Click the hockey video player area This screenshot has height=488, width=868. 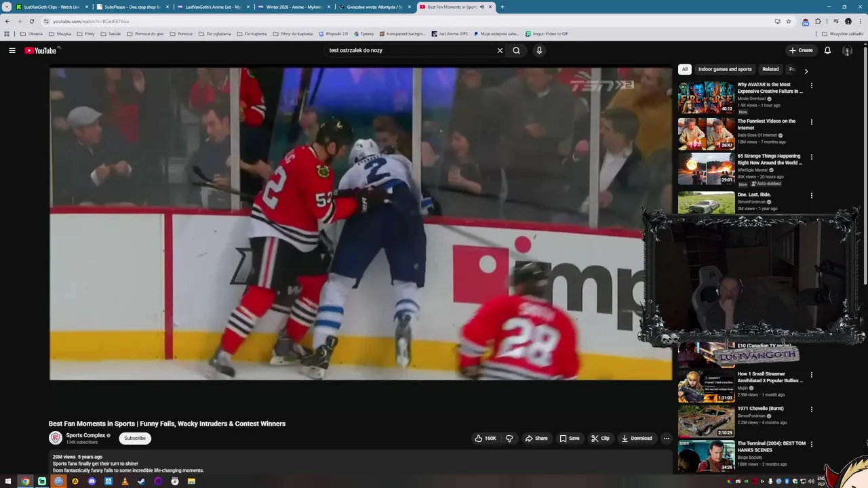pyautogui.click(x=361, y=224)
